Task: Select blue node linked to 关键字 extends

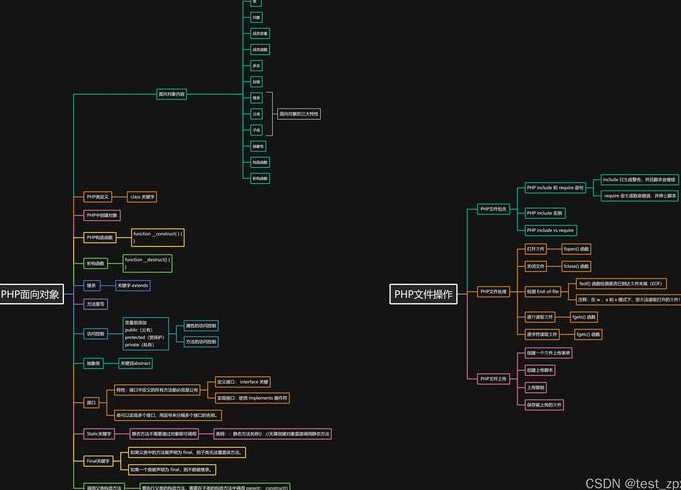Action: [92, 285]
